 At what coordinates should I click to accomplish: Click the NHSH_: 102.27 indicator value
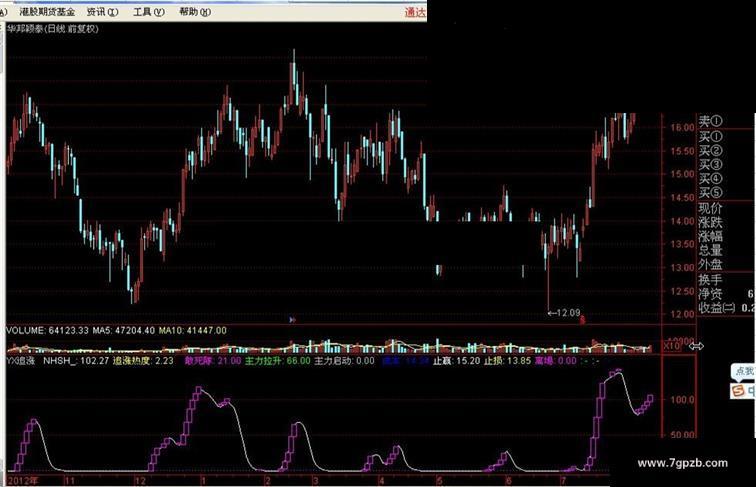click(76, 361)
